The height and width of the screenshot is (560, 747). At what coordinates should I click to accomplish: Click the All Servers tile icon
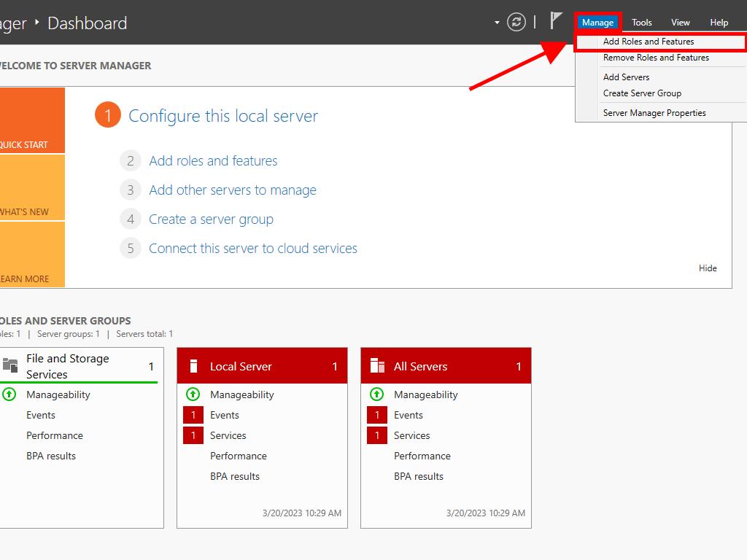(x=377, y=366)
